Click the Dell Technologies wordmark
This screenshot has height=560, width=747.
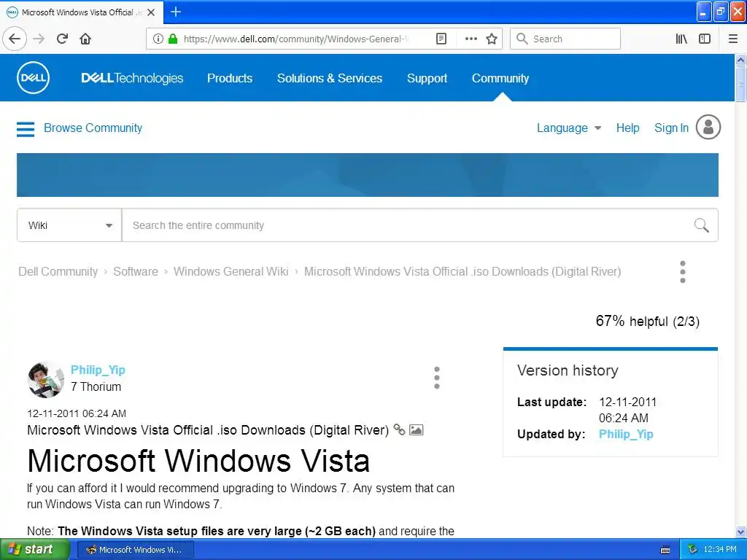[x=132, y=78]
